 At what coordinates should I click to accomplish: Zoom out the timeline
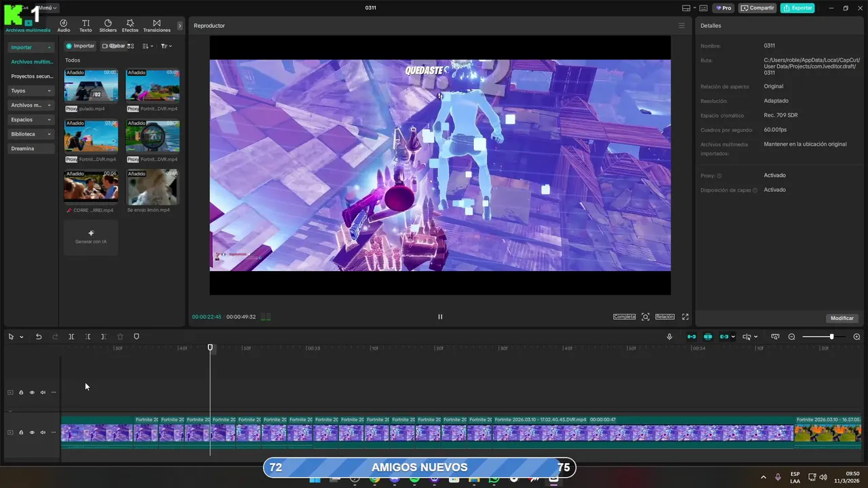coord(791,337)
